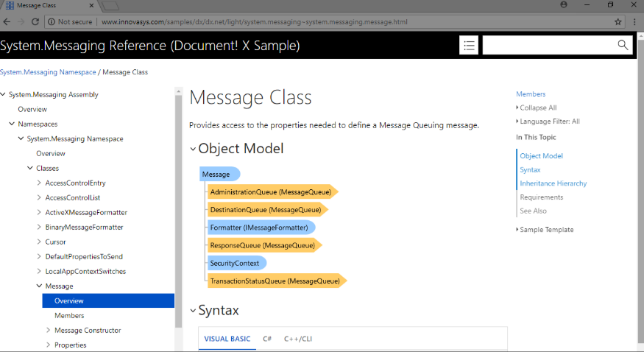Open TransactionStatusQueue (MessageQueue) diagram node
Viewport: 644px width, 352px height.
click(277, 281)
